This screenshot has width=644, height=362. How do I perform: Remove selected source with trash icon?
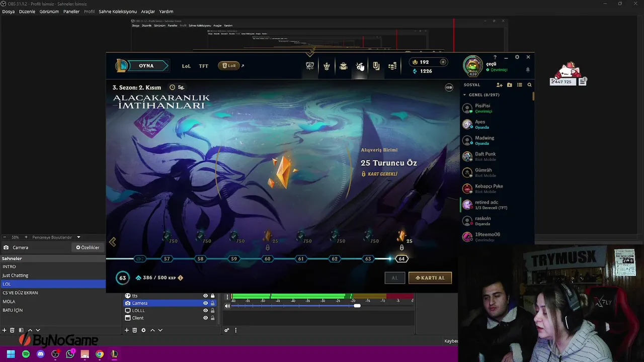pos(135,330)
